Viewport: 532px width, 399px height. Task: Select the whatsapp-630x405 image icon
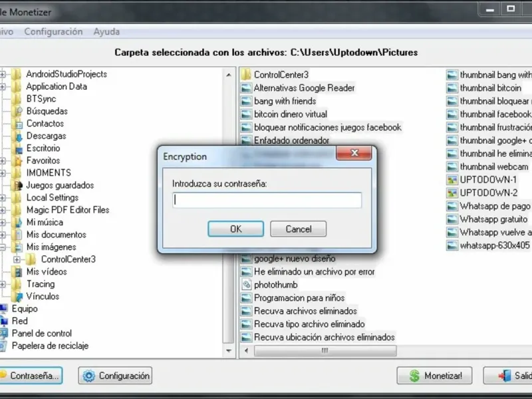click(452, 245)
